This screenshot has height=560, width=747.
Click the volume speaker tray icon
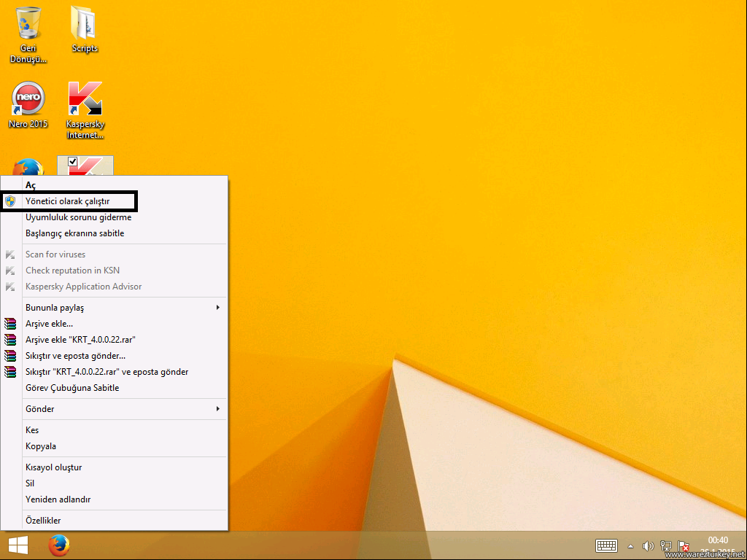click(x=648, y=545)
